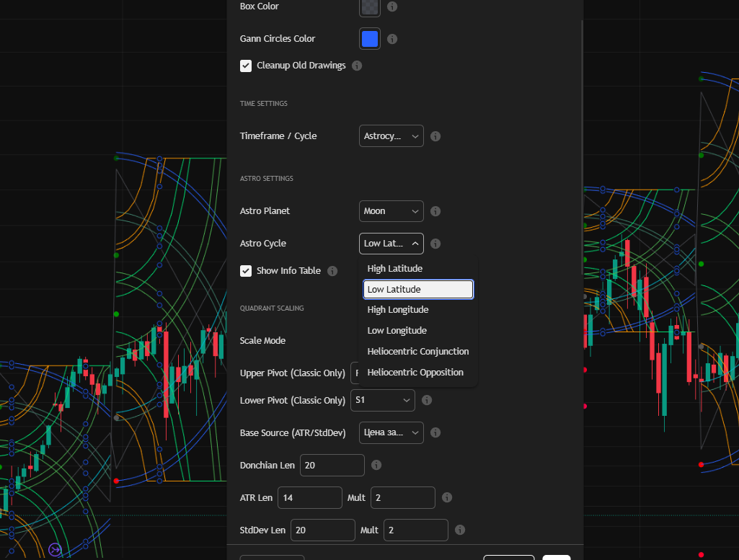Click info icon beside StdDev Mult field

460,530
